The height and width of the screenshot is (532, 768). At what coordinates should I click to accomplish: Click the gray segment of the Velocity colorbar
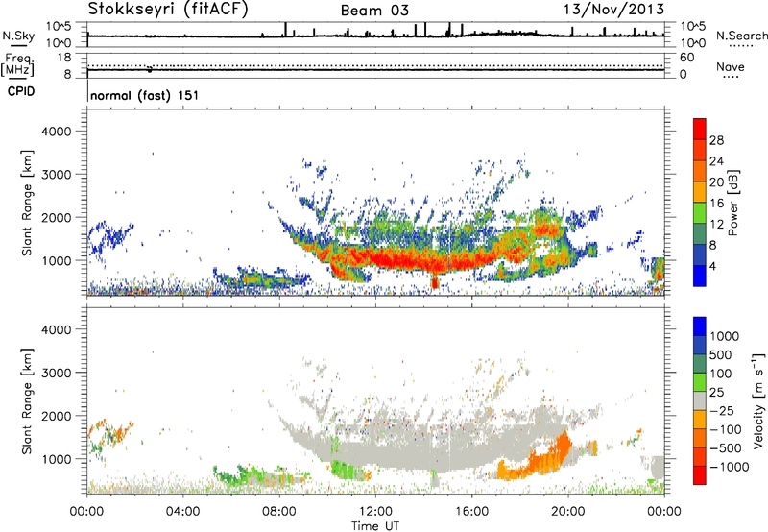click(700, 400)
